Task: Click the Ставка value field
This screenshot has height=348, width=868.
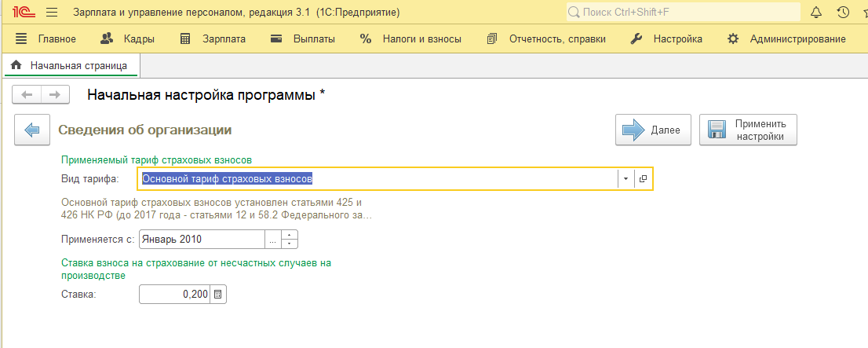Action: (175, 295)
